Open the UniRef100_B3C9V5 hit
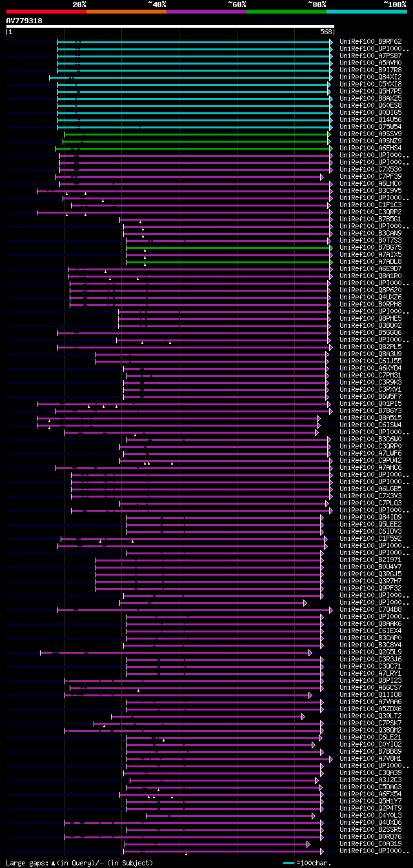 370,191
